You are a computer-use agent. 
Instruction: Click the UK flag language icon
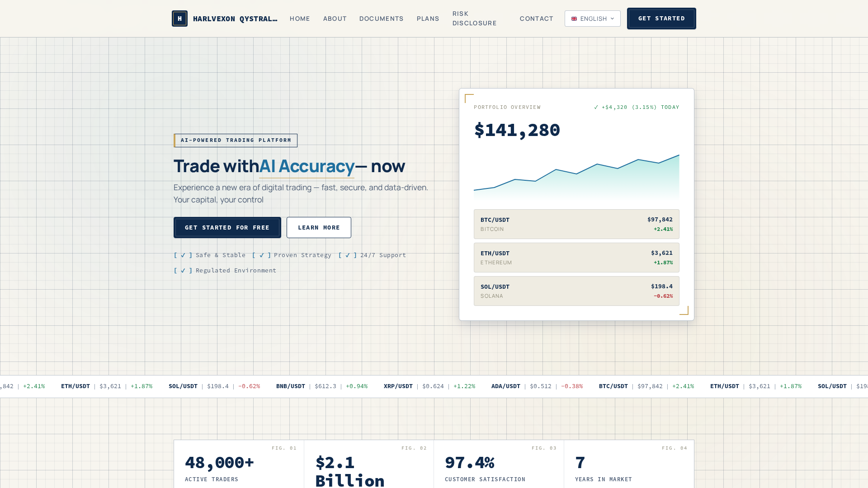574,19
